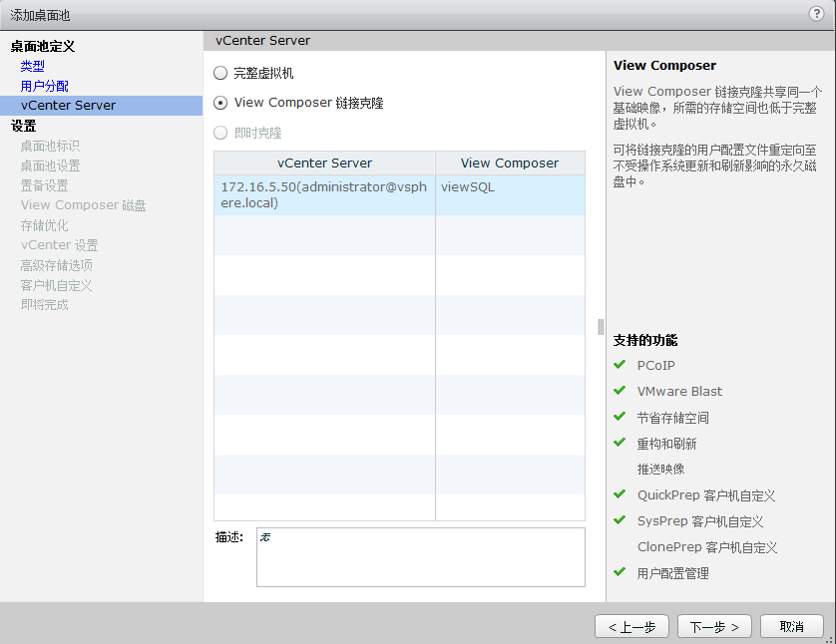
Task: Click the 支持的功能 heading
Action: pyautogui.click(x=645, y=340)
